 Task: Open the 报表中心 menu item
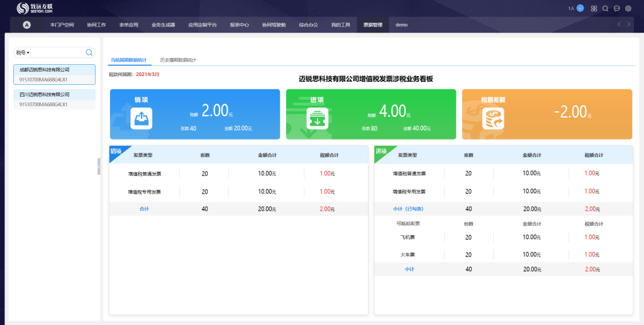coord(240,25)
